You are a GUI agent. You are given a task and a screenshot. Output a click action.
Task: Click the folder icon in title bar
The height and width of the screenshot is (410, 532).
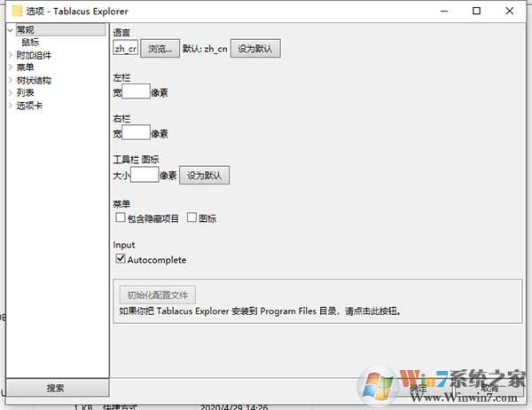(x=17, y=12)
